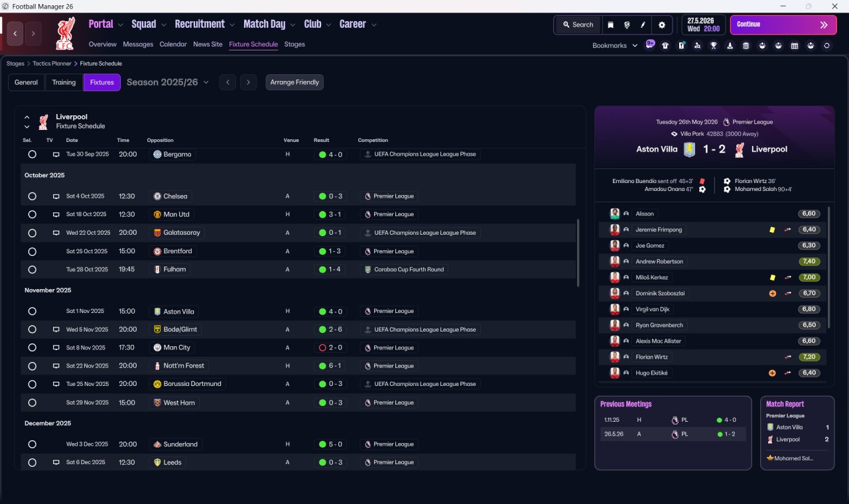Viewport: 849px width, 504px height.
Task: Open the Bookmarks dropdown
Action: [x=615, y=46]
